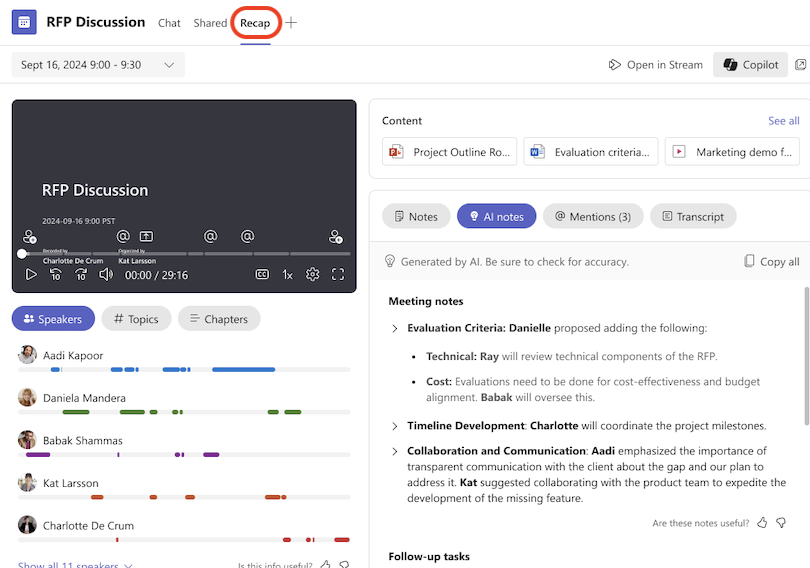The width and height of the screenshot is (810, 568).
Task: Give thumbs up on AI notes
Action: pyautogui.click(x=762, y=523)
